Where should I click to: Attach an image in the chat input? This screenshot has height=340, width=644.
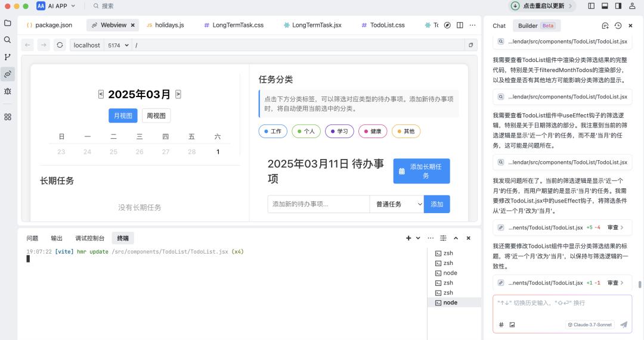[512, 325]
